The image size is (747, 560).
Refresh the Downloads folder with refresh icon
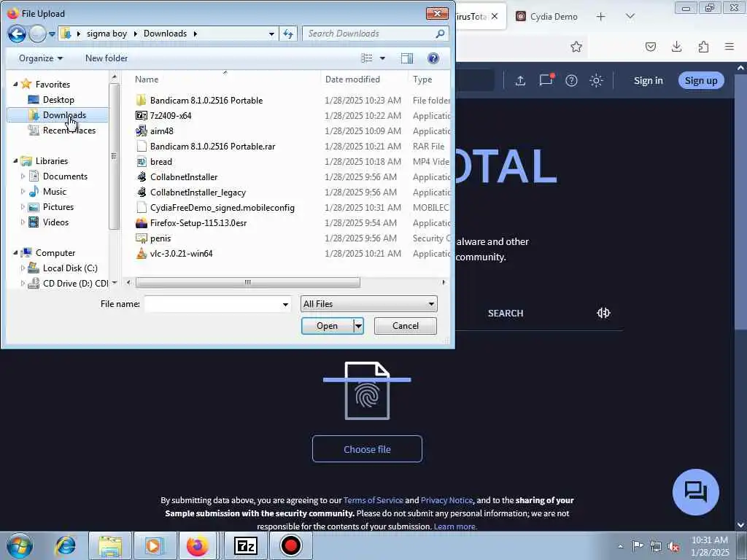coord(288,34)
